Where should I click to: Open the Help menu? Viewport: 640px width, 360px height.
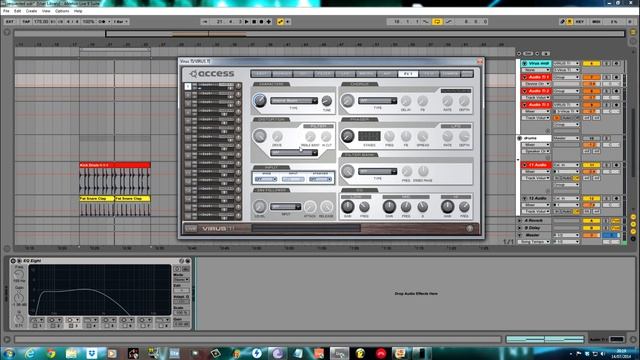tap(78, 11)
